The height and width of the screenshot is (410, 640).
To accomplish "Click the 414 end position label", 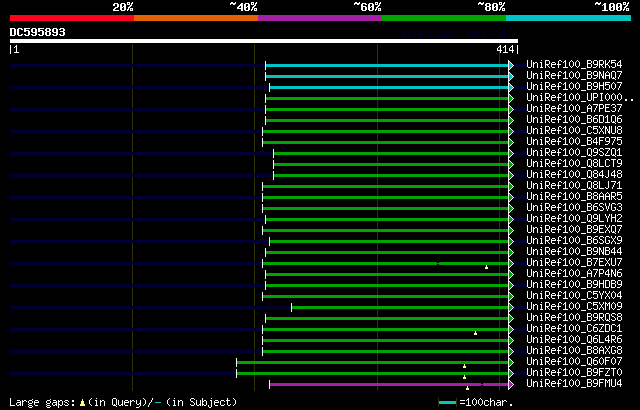I will click(505, 49).
